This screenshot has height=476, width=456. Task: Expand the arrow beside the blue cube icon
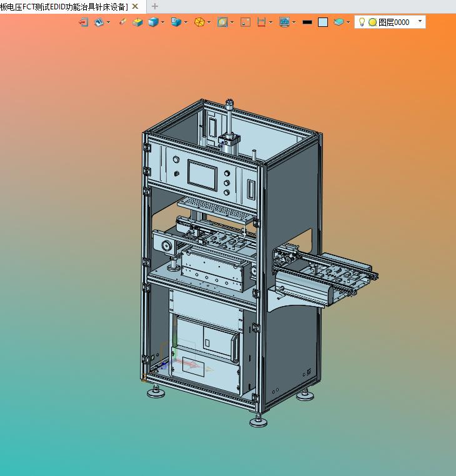point(163,22)
